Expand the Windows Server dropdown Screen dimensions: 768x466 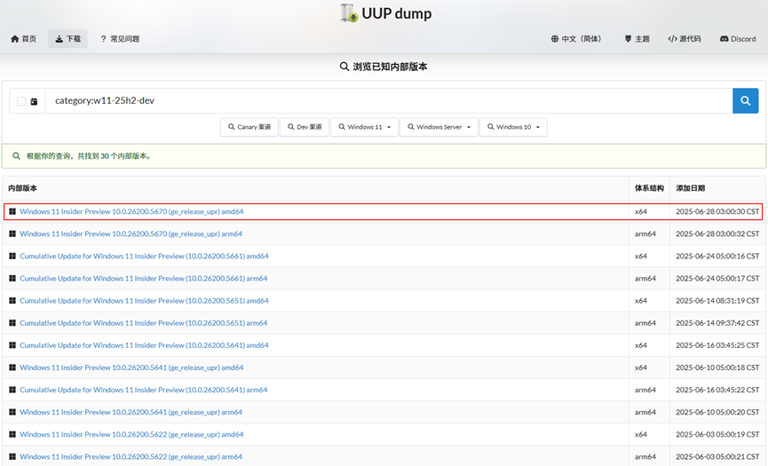pyautogui.click(x=439, y=127)
